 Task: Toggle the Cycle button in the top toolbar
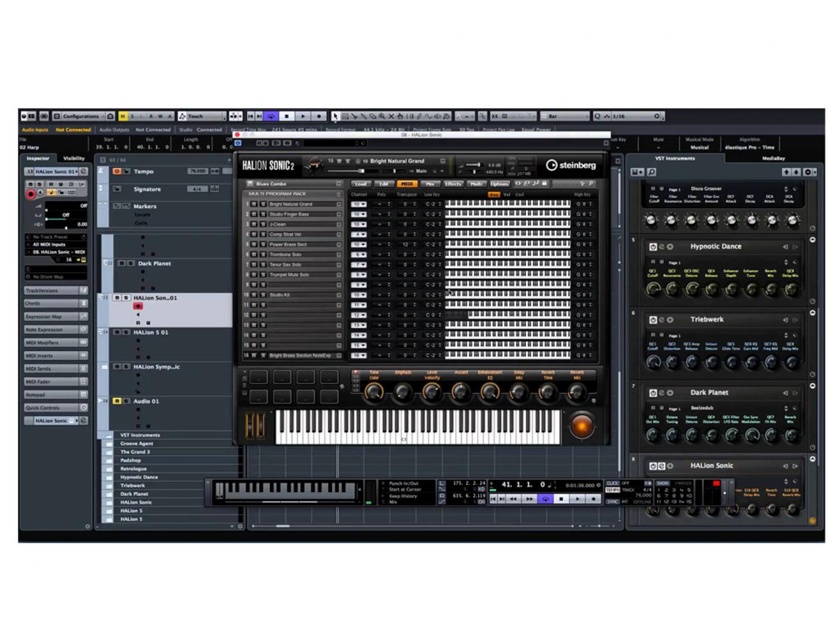pyautogui.click(x=271, y=116)
